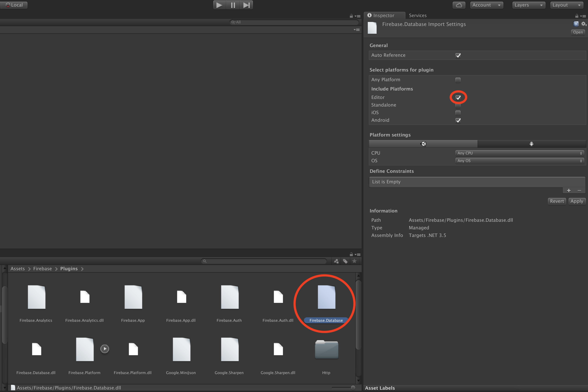Enable the iOS platform checkbox

458,113
